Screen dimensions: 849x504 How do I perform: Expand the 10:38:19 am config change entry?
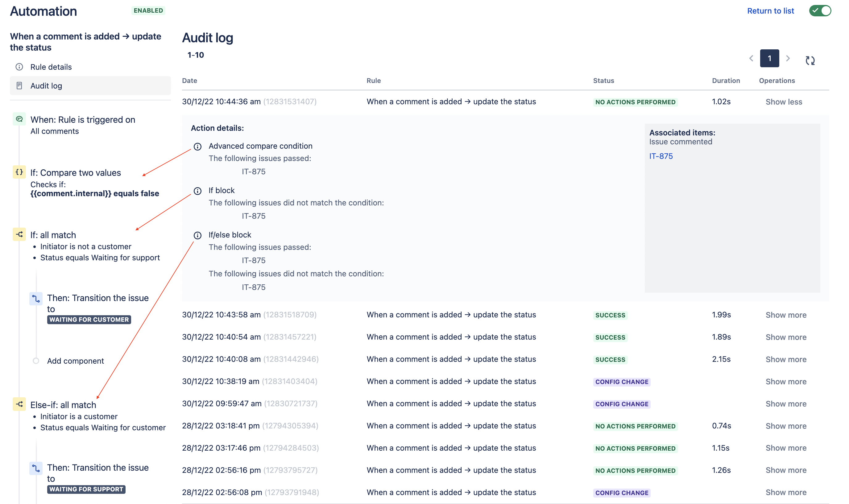(785, 382)
